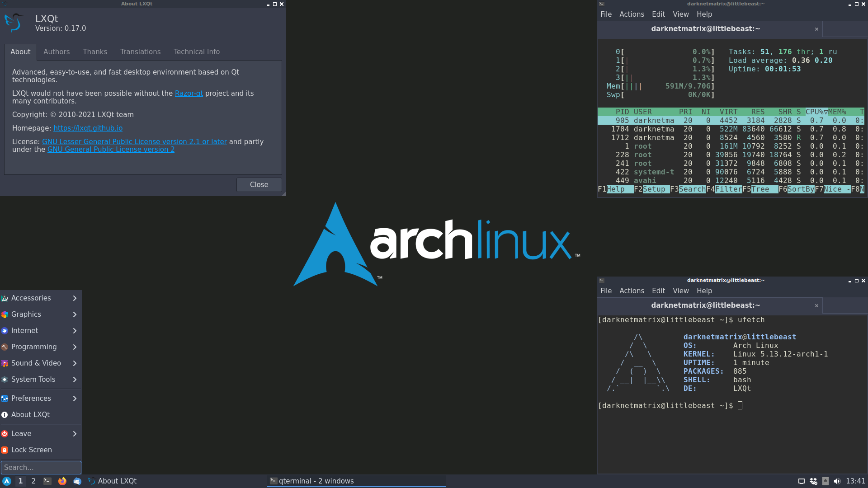868x488 pixels.
Task: Click htop F4 Filter function key
Action: [x=724, y=189]
